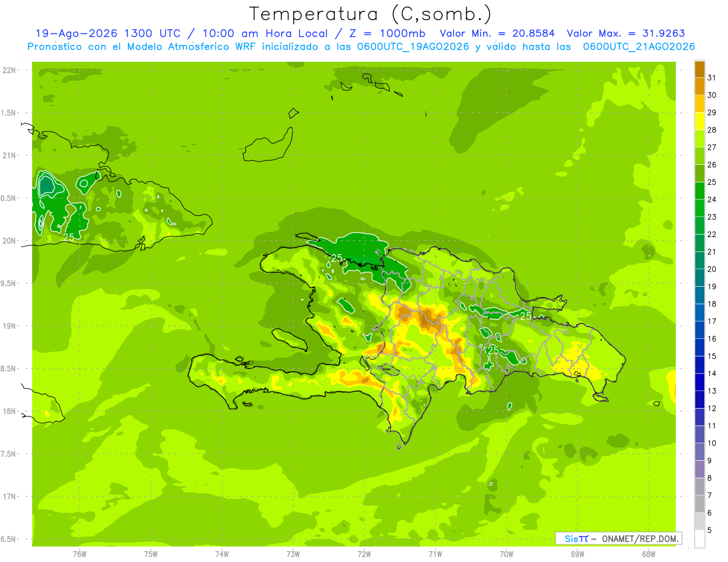Click the '70W' longitude label

tap(507, 554)
